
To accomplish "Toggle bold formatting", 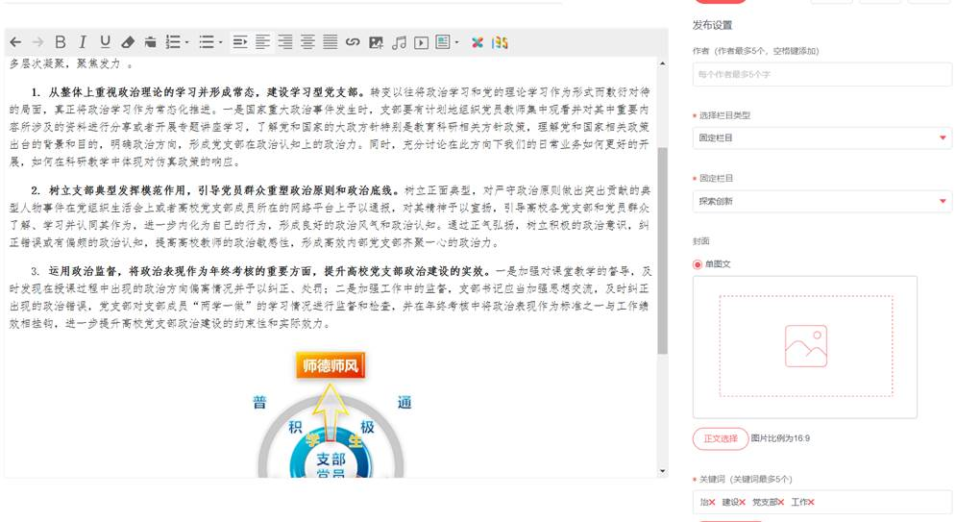I will coord(61,42).
